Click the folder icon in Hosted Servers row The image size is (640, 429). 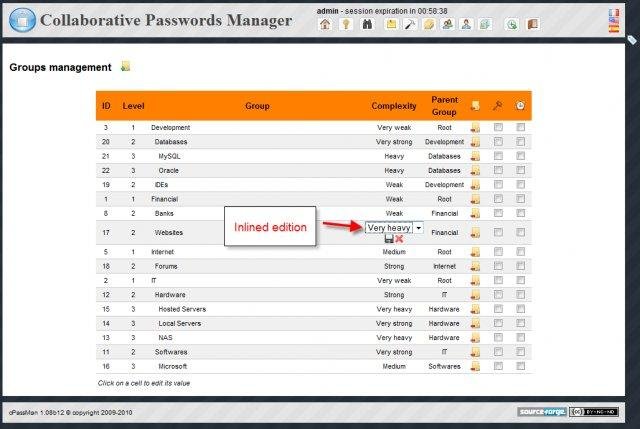tap(475, 309)
